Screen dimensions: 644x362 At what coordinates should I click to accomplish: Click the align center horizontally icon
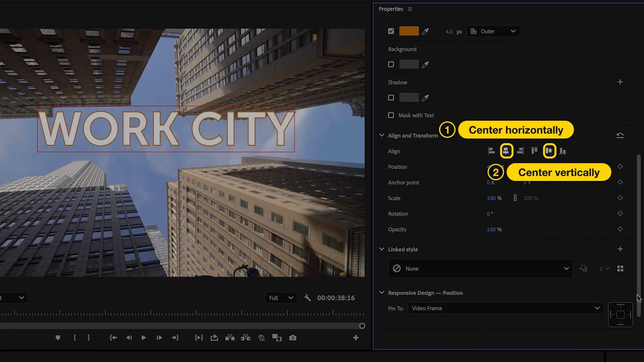click(506, 151)
